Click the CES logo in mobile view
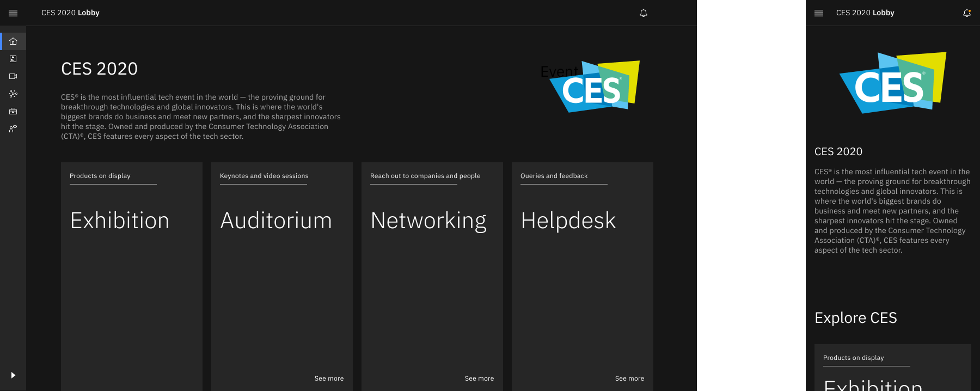 pyautogui.click(x=893, y=83)
